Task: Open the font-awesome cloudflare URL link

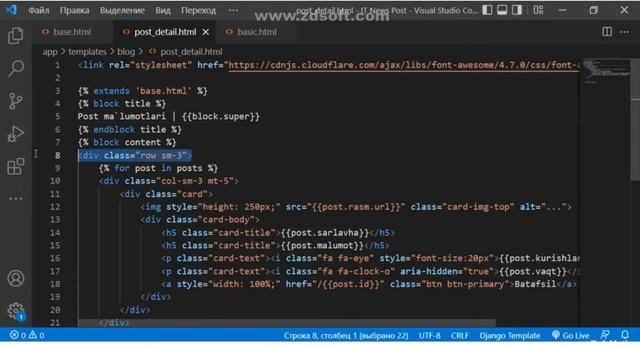Action: pyautogui.click(x=404, y=65)
